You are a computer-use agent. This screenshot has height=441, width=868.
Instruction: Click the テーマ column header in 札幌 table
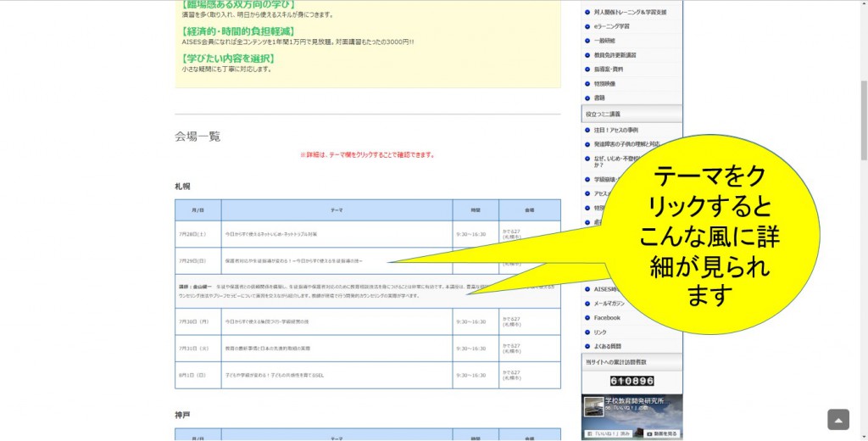(x=337, y=210)
